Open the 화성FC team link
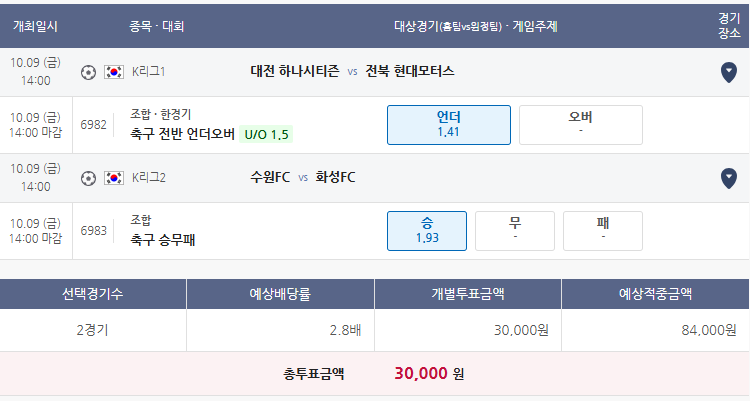 click(x=335, y=178)
